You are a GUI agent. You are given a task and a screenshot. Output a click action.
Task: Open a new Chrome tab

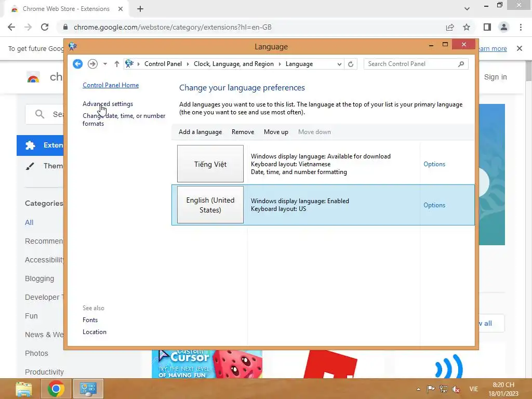[x=140, y=9]
